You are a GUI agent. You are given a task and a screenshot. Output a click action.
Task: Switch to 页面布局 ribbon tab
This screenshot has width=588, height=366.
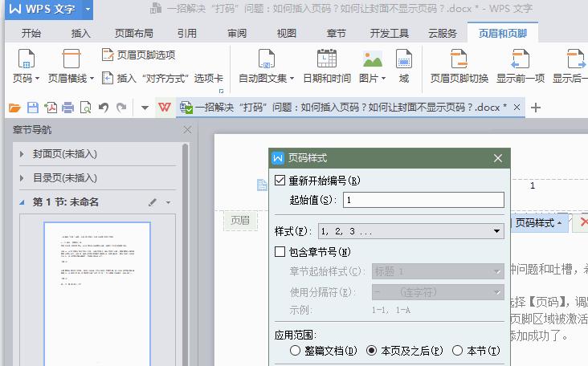click(134, 34)
